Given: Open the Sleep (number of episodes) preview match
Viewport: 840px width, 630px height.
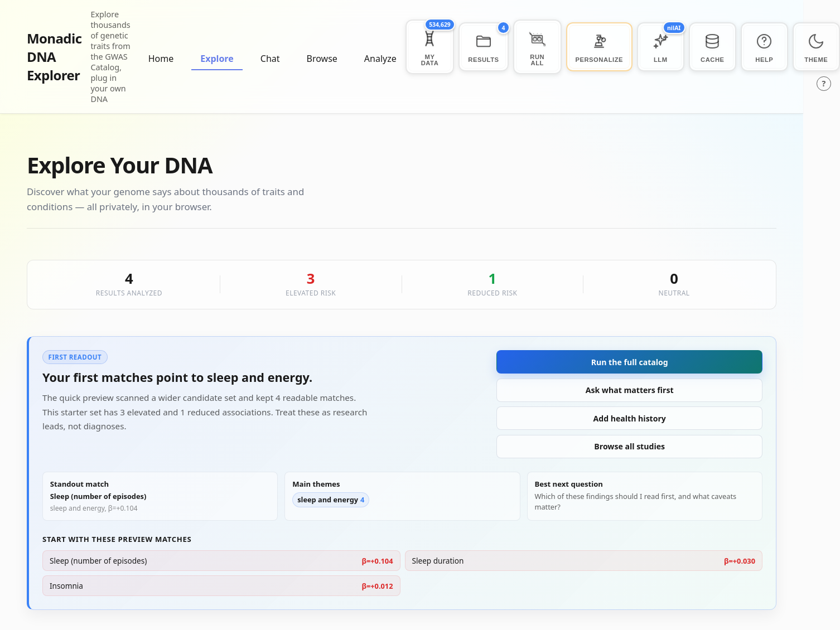Looking at the screenshot, I should click(x=221, y=561).
